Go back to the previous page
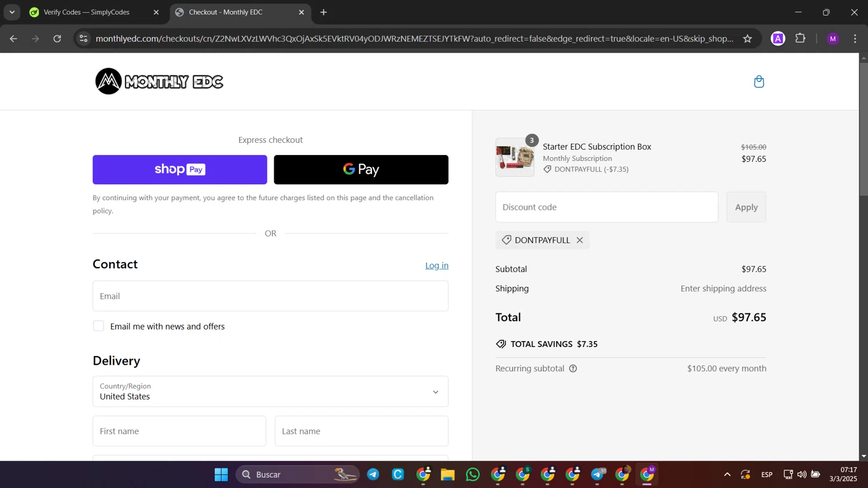The width and height of the screenshot is (868, 488). [13, 39]
